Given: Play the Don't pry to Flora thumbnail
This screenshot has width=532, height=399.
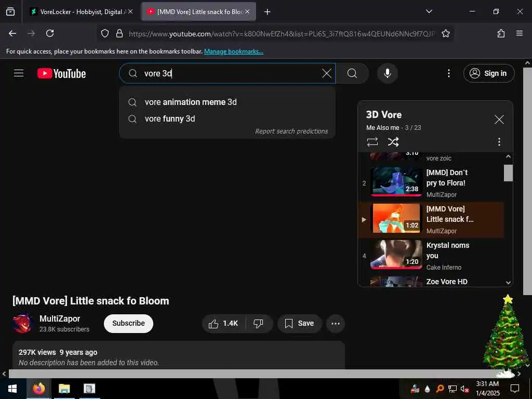Looking at the screenshot, I should [396, 181].
